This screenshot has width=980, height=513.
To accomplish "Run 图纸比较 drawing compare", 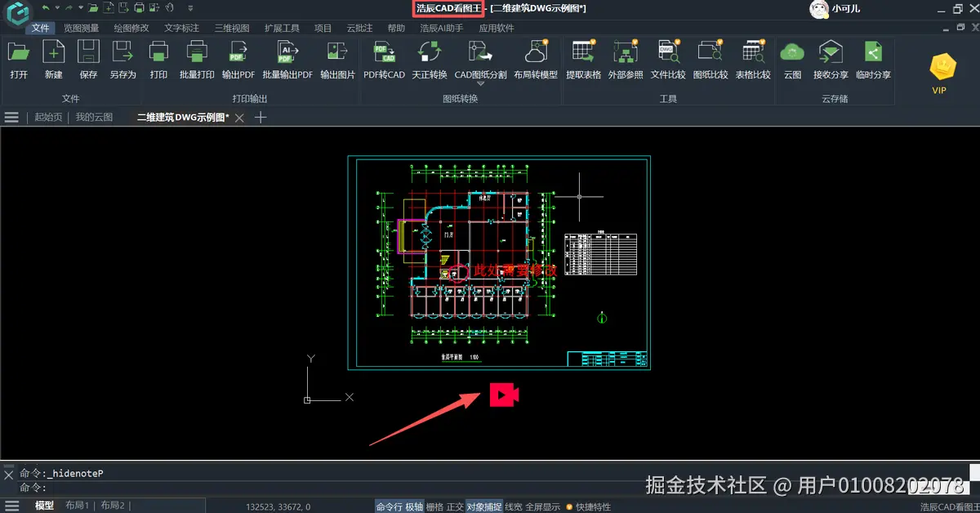I will tap(710, 60).
